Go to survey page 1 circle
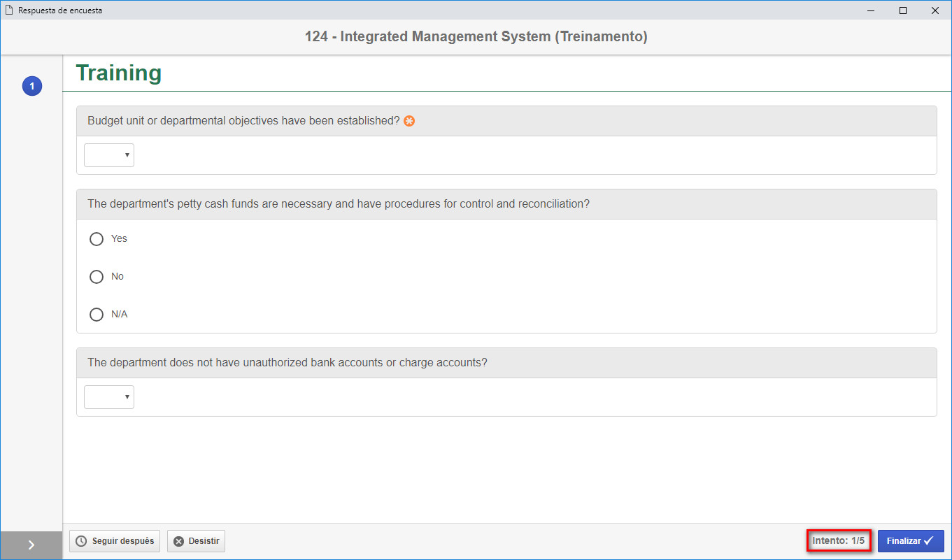This screenshot has height=560, width=952. coord(32,87)
